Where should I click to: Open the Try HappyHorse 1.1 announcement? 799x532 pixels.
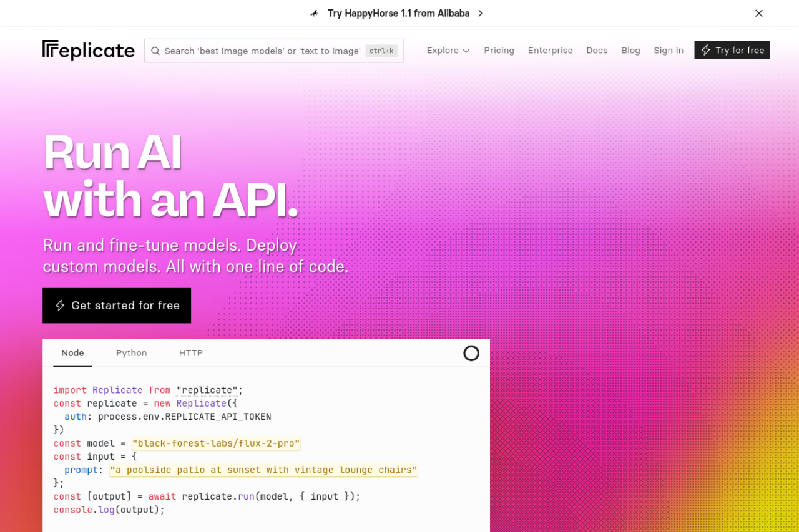tap(398, 13)
